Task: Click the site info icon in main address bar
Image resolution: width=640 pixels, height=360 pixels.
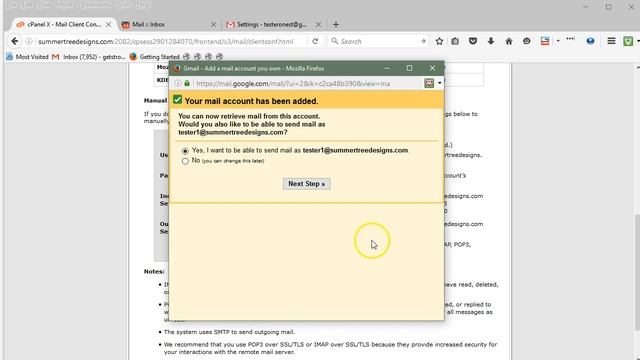Action: click(29, 41)
